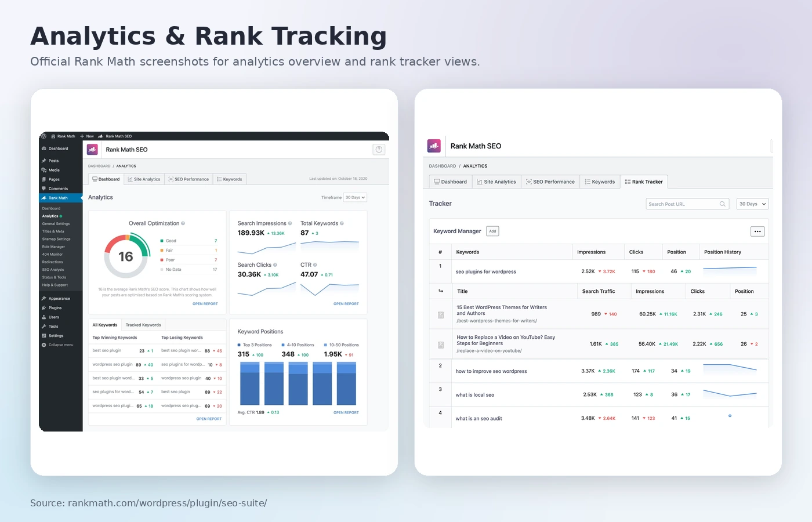The height and width of the screenshot is (522, 812).
Task: Click the green Good legend swatch
Action: point(162,241)
